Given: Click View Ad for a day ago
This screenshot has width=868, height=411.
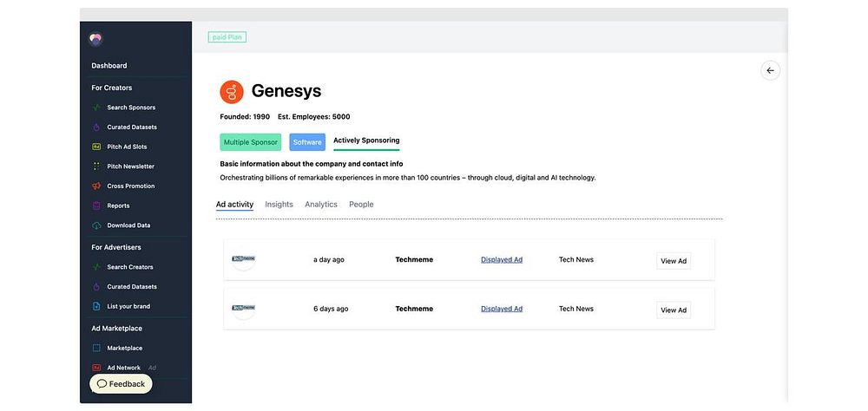Looking at the screenshot, I should click(674, 261).
